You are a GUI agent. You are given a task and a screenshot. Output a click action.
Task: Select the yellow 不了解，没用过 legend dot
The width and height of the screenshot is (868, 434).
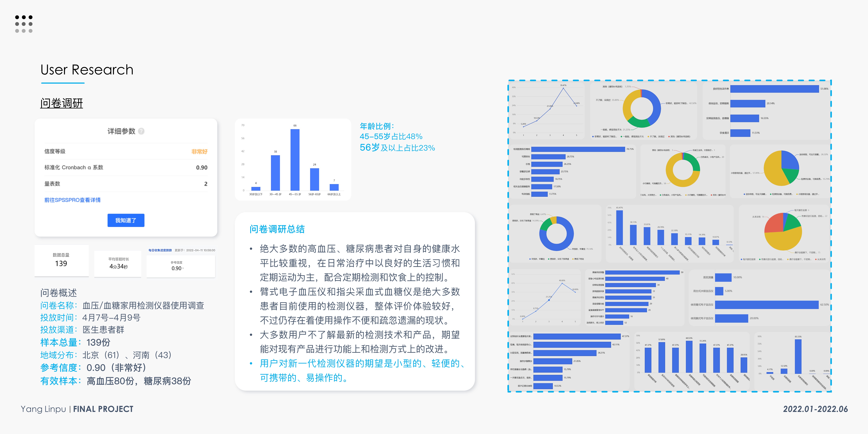point(648,137)
